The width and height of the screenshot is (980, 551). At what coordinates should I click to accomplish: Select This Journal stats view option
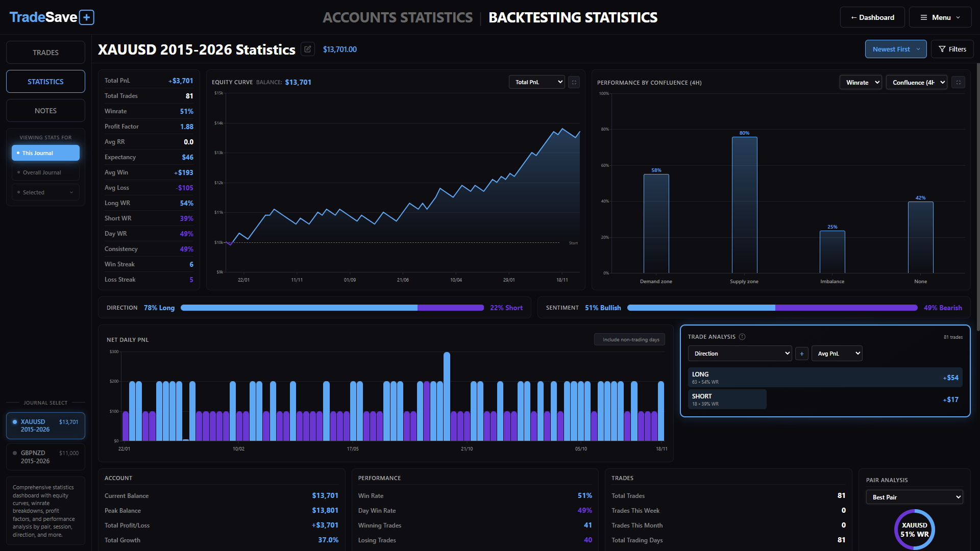(45, 153)
